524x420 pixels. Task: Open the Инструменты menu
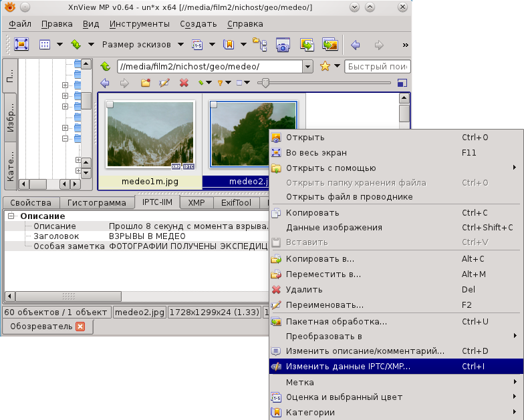139,24
